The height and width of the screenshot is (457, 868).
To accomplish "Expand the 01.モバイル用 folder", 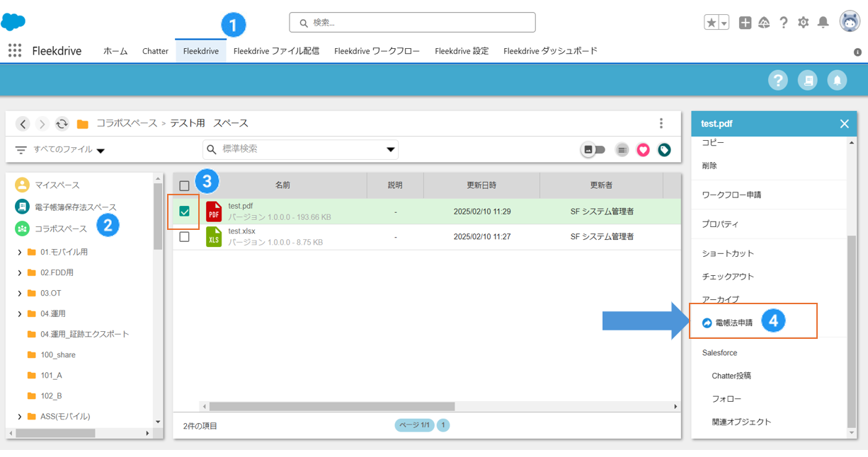I will pos(20,253).
